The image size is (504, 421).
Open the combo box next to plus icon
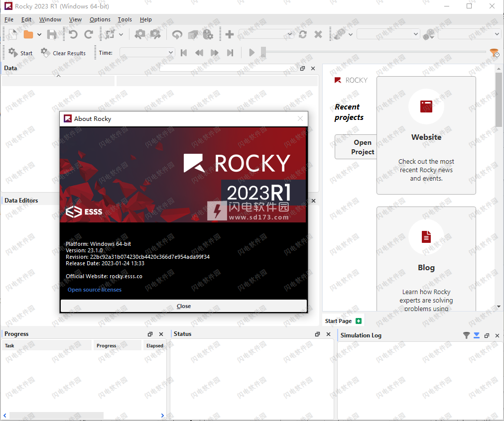(266, 34)
